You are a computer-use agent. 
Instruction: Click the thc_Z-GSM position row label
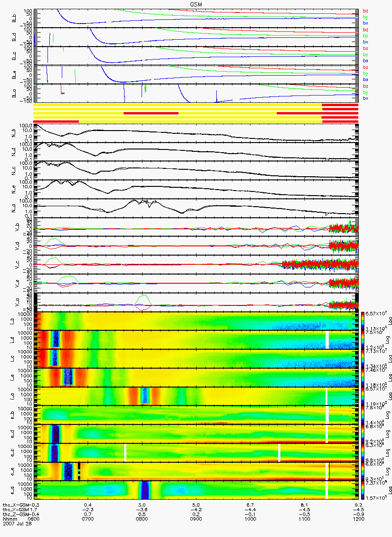click(x=15, y=514)
